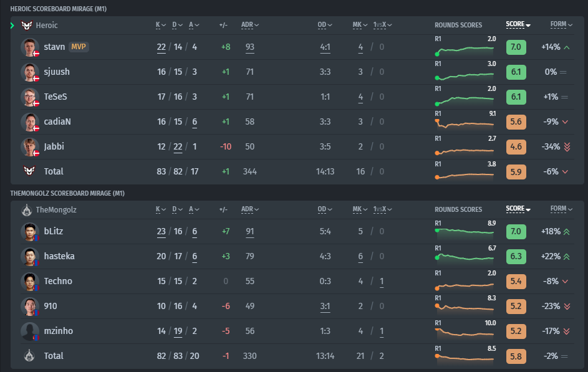Sort Heroic table by SCORE
Screen dimensions: 588x372
point(518,24)
